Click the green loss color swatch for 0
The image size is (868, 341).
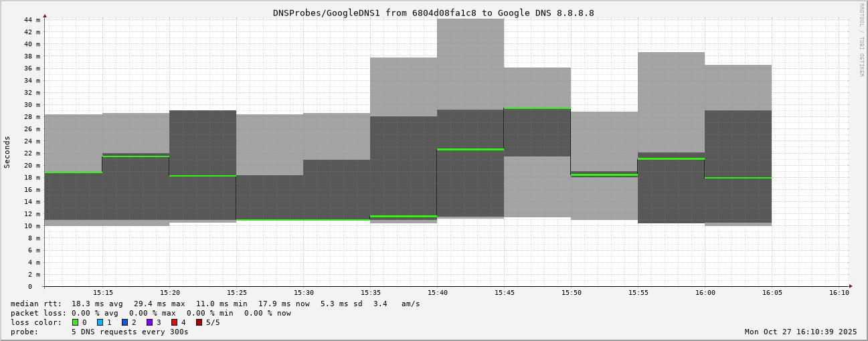tap(75, 322)
